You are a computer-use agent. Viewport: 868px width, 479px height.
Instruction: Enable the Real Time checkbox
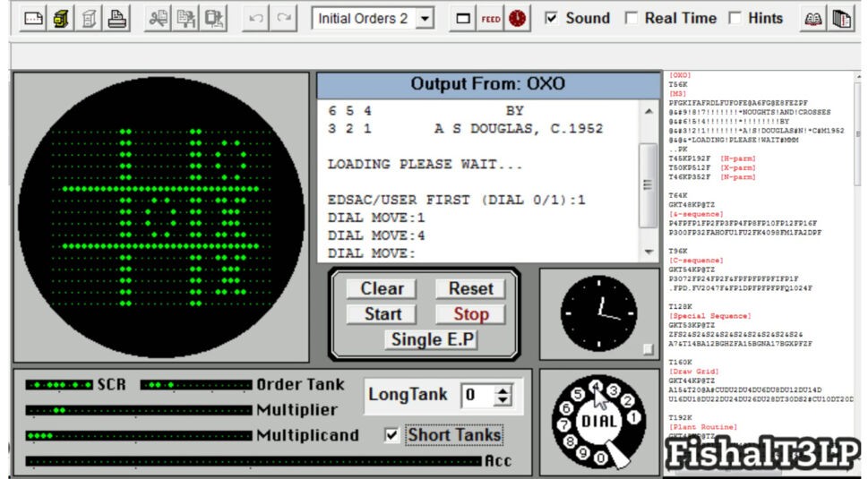coord(631,18)
